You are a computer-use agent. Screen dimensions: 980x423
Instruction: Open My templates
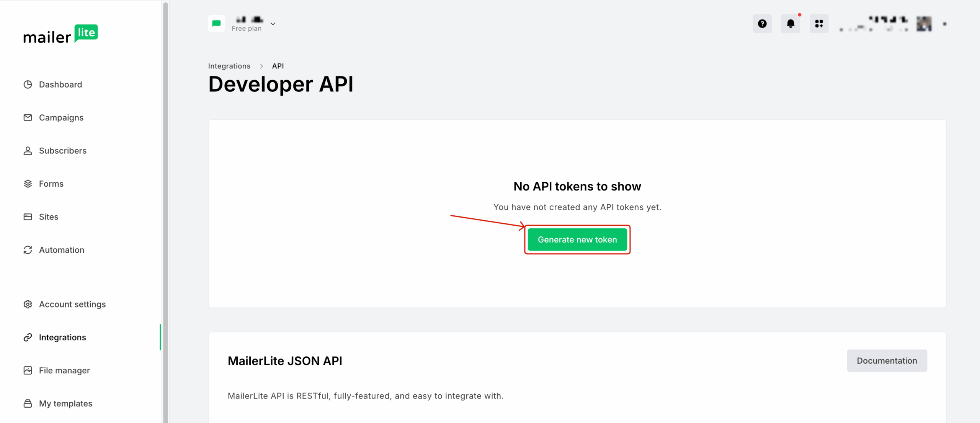65,403
